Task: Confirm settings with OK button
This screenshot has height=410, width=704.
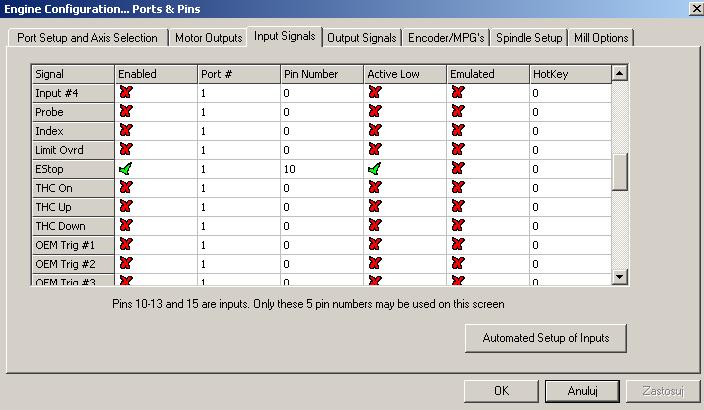Action: [x=501, y=391]
